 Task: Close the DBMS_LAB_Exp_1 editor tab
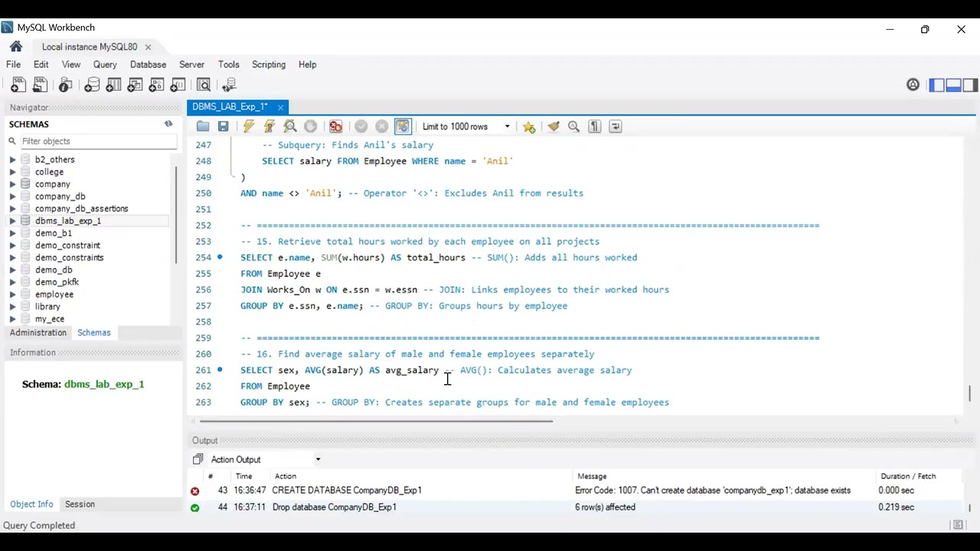pos(280,107)
